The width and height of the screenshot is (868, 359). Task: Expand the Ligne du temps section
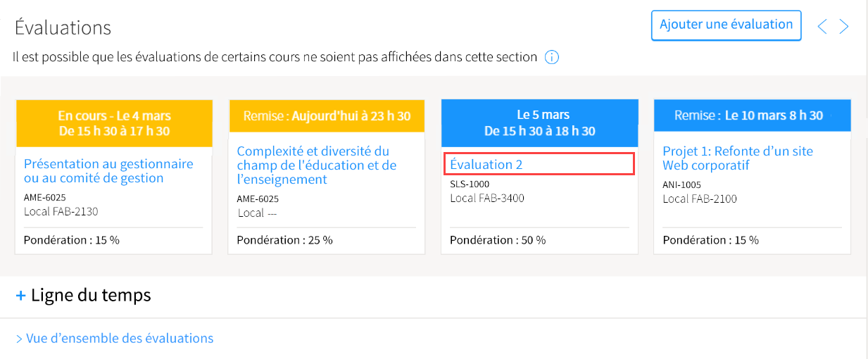point(83,295)
